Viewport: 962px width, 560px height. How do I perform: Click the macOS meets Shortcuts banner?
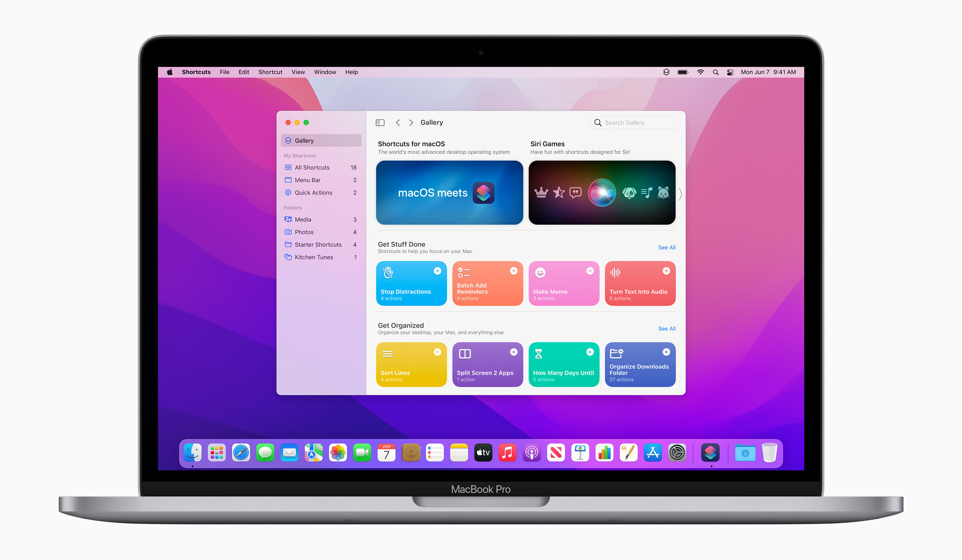449,193
